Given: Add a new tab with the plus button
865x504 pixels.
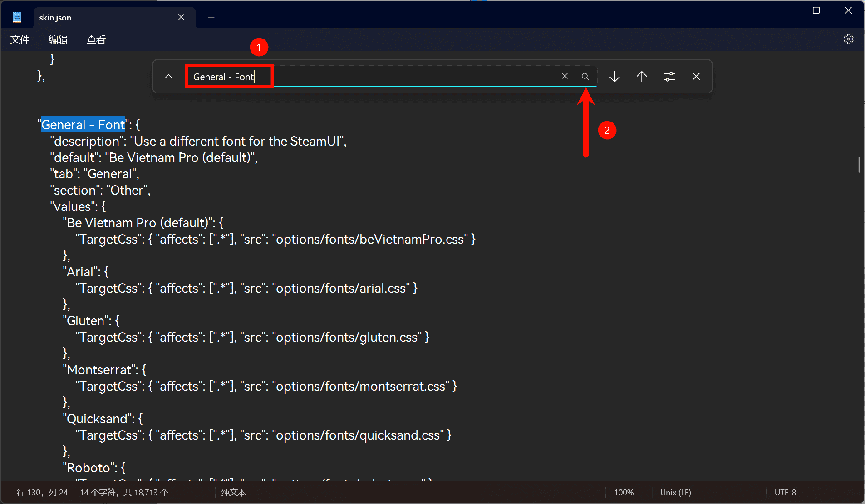Looking at the screenshot, I should pos(211,18).
